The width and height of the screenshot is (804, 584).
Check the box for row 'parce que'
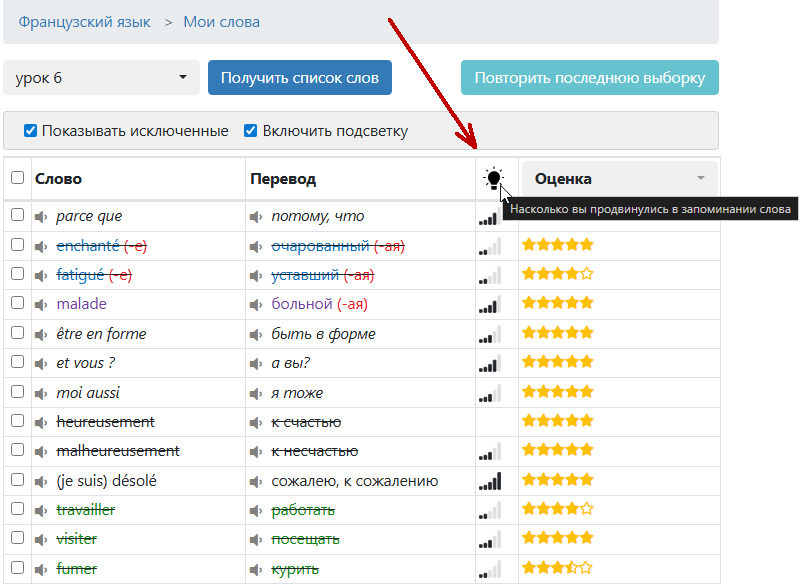pyautogui.click(x=17, y=214)
